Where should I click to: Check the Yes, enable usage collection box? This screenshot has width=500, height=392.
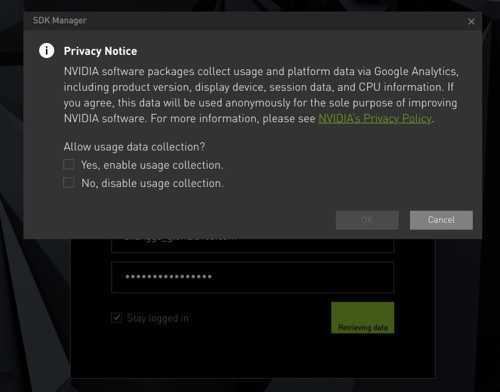coord(69,164)
